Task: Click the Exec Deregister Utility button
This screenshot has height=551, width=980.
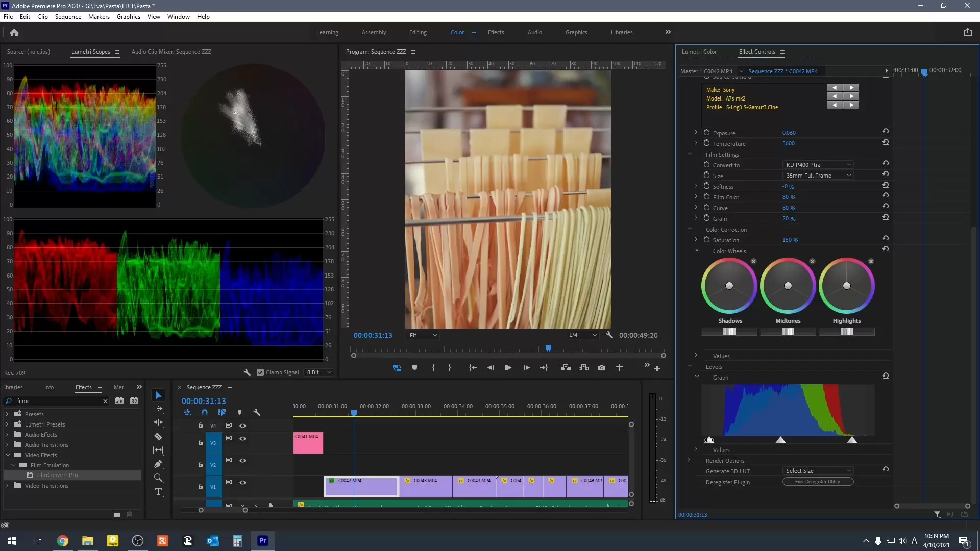Action: [x=818, y=482]
